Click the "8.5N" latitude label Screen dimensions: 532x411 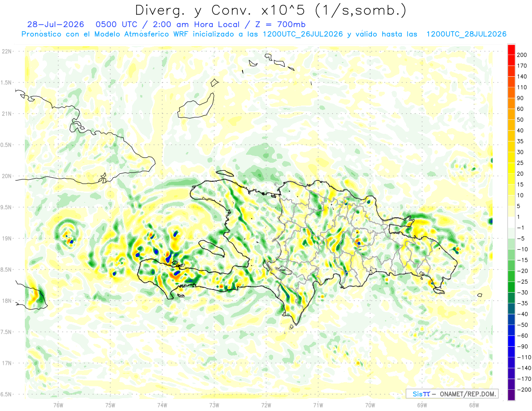(x=7, y=270)
